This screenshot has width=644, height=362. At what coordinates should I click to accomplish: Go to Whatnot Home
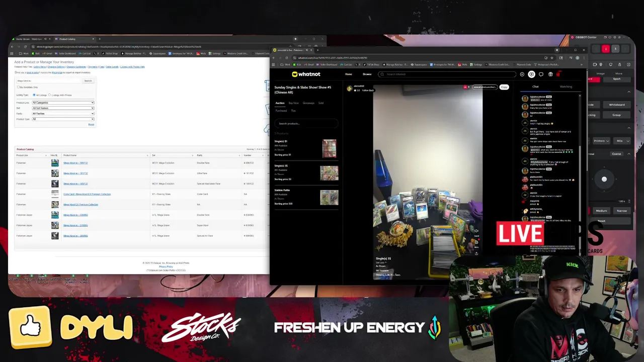click(x=348, y=74)
